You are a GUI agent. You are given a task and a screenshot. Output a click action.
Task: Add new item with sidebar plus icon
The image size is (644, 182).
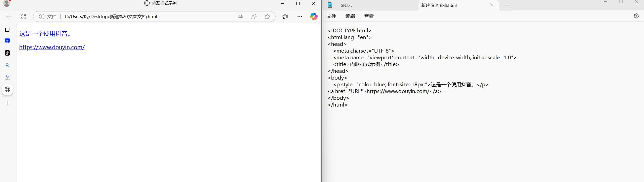7,103
